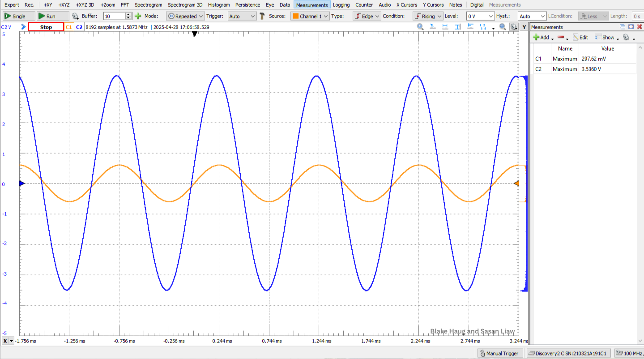This screenshot has height=359, width=644.
Task: Click blue arrow icon left of Stop
Action: click(x=23, y=27)
